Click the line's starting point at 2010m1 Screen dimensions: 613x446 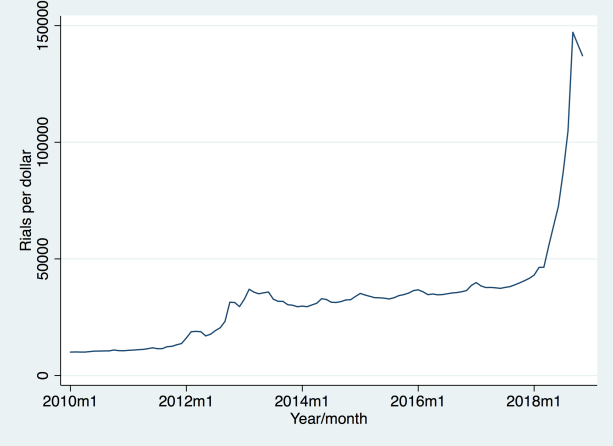(70, 352)
